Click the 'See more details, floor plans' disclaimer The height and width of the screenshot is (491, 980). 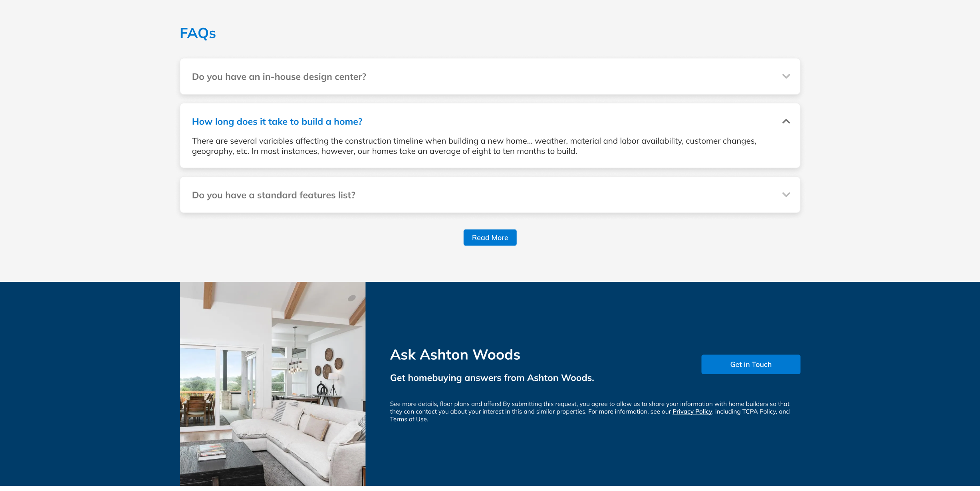coord(590,412)
